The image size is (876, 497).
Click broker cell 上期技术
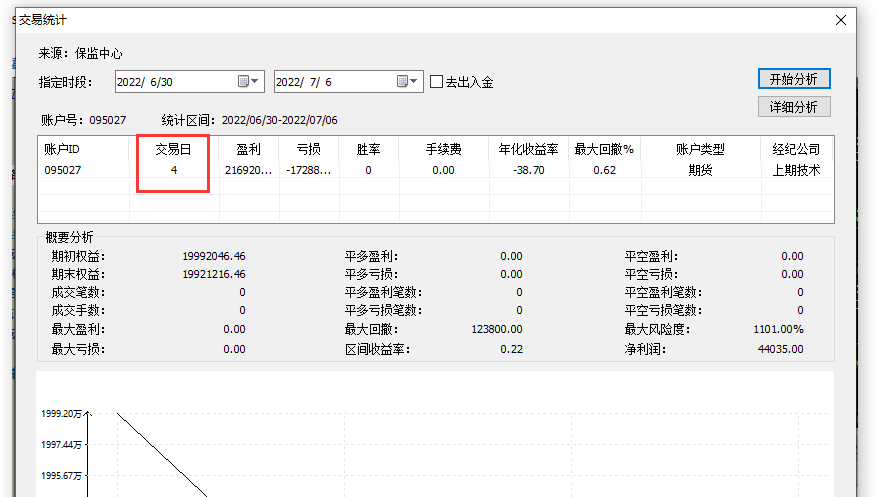point(797,170)
